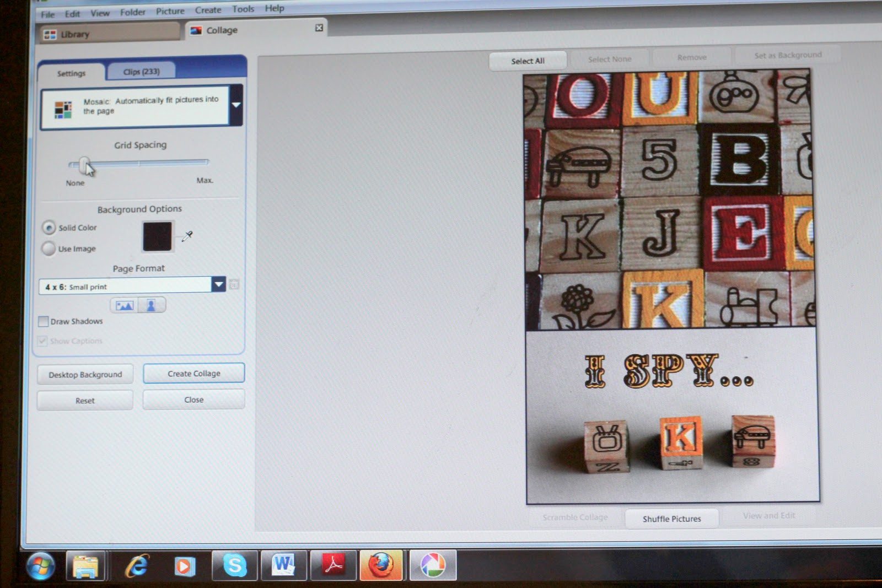
Task: Open the 4 x 6 Page Format dropdown
Action: click(132, 285)
